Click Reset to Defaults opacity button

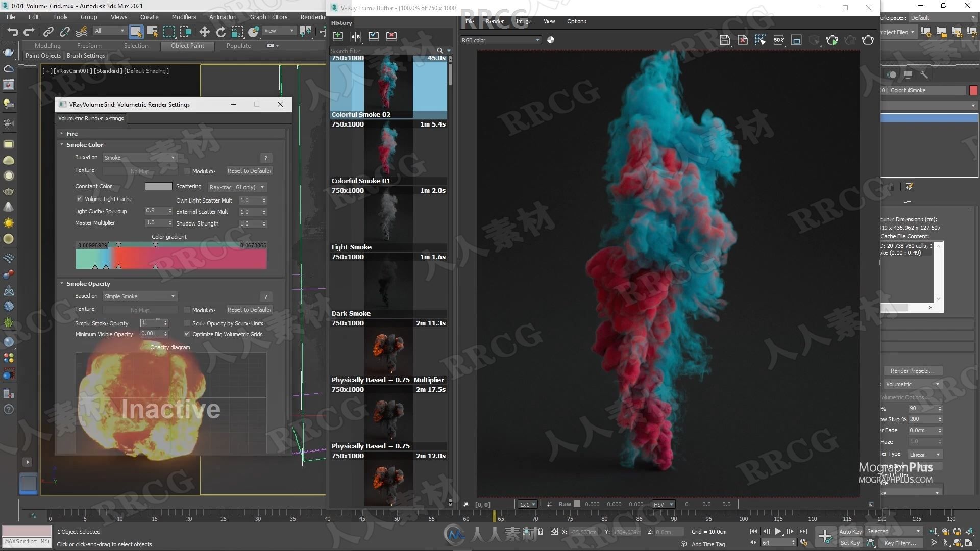(x=249, y=310)
